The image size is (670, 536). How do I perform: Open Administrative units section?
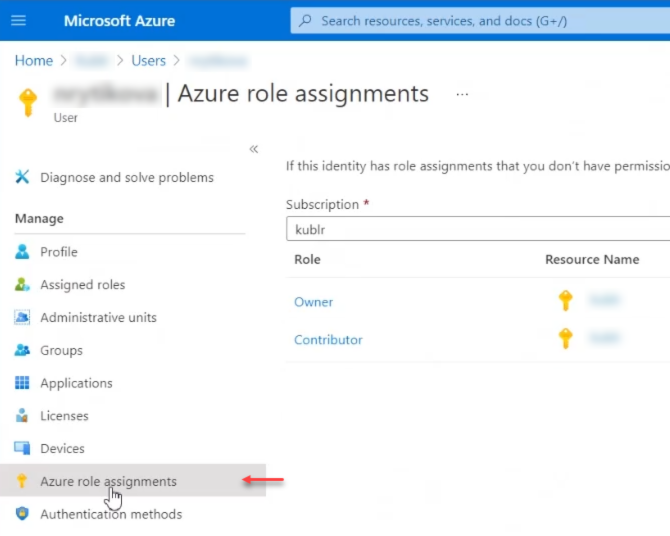coord(99,318)
